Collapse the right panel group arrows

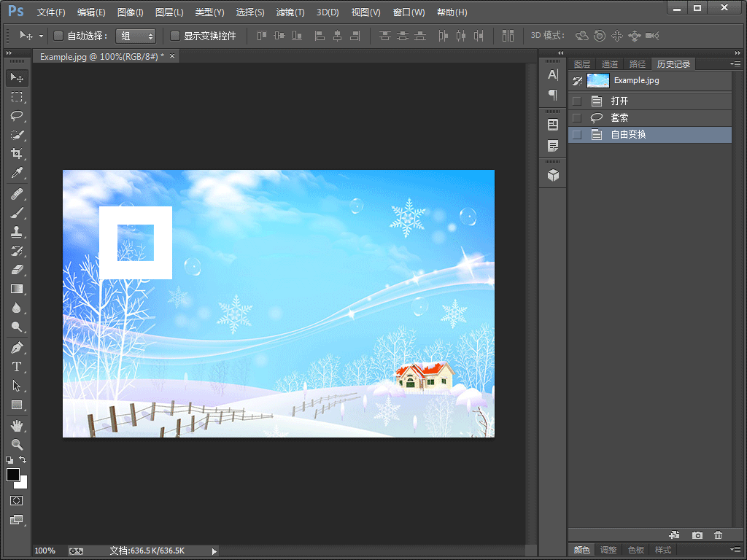point(738,52)
